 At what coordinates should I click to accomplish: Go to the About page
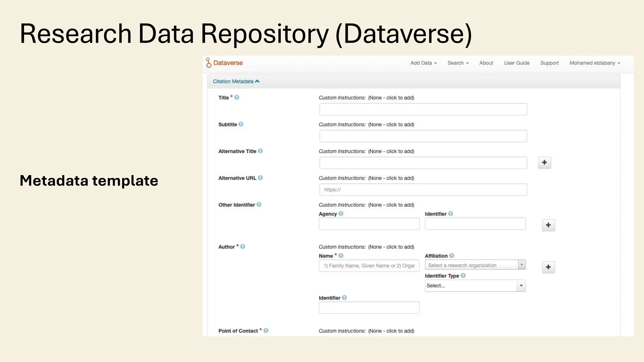pos(486,63)
